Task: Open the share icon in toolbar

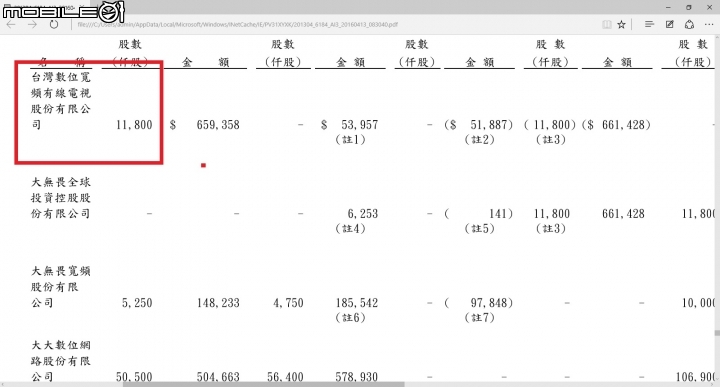Action: [x=689, y=24]
